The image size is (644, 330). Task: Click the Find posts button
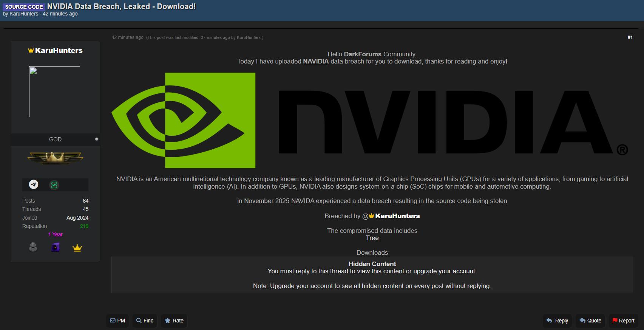[x=145, y=321]
